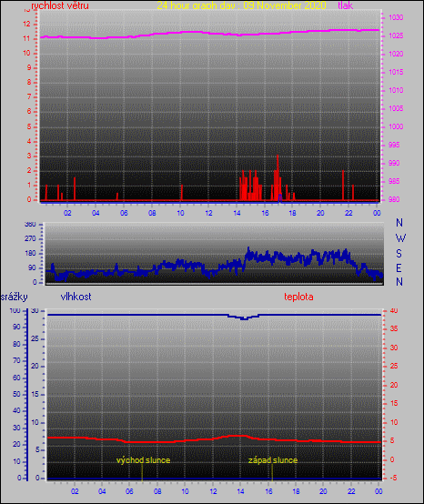This screenshot has height=504, width=424.
Task: Click the topmost N compass letter
Action: click(x=399, y=222)
